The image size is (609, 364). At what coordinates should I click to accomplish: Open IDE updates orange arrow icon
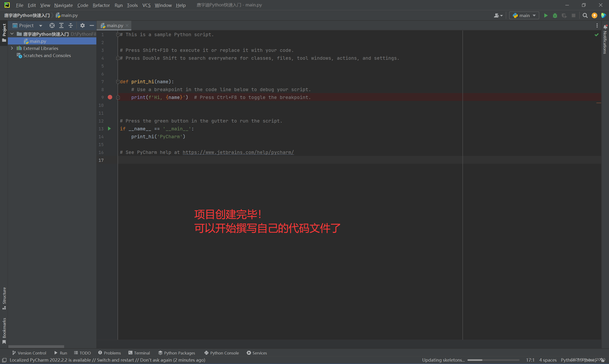point(594,15)
